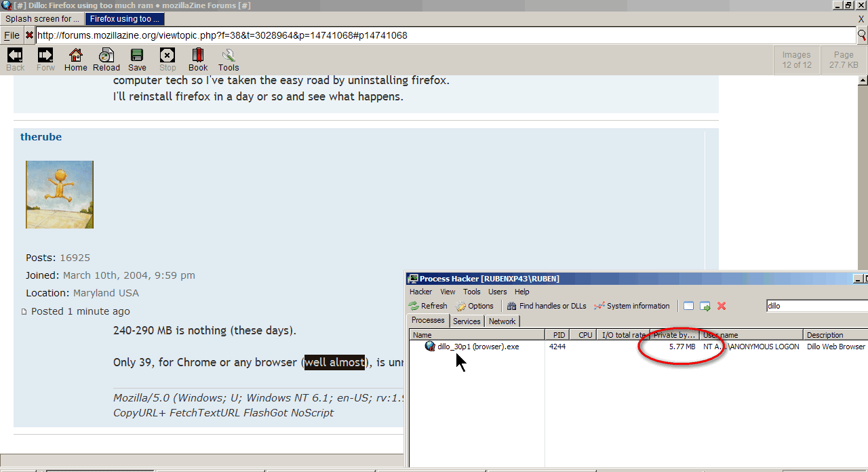
Task: Click the PID value 4244
Action: [x=557, y=347]
